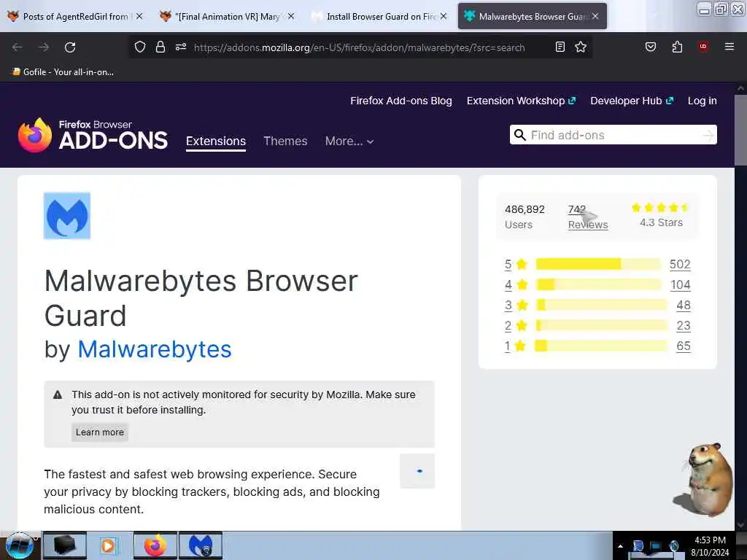Open the uBlock Origin toolbar icon

pyautogui.click(x=703, y=46)
